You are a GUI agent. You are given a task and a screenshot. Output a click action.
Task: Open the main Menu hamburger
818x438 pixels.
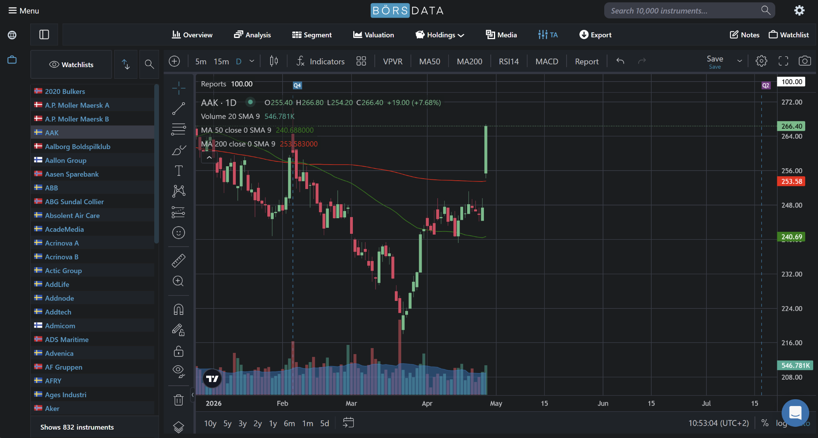click(23, 10)
